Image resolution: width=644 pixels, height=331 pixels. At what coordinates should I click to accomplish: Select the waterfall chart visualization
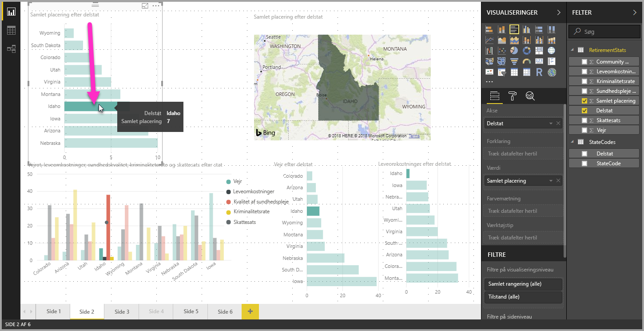(489, 51)
